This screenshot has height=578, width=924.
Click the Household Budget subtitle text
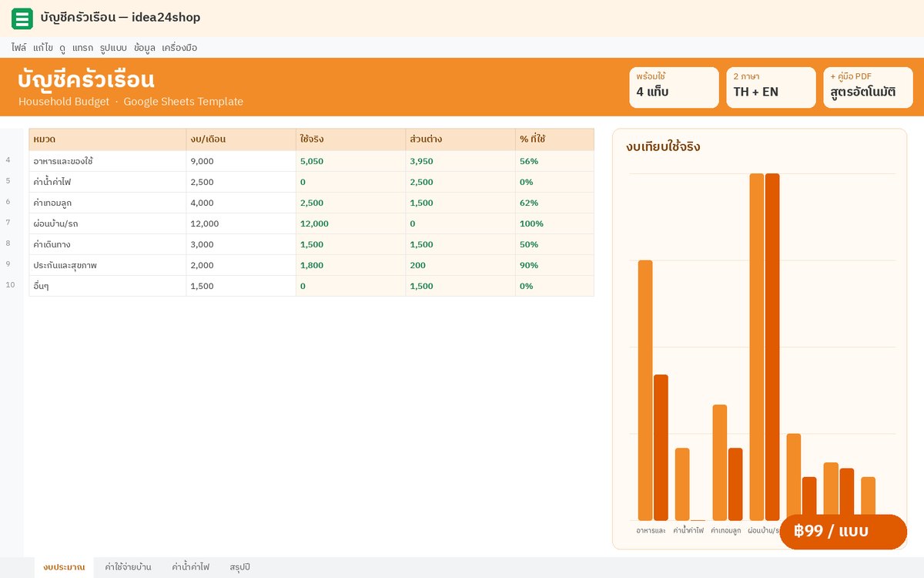pos(64,102)
